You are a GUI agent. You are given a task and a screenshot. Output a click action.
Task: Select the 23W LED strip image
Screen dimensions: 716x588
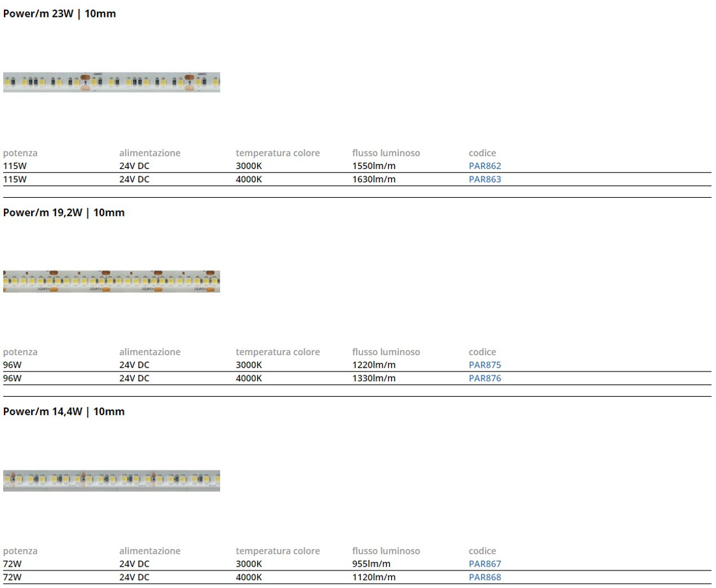click(111, 82)
